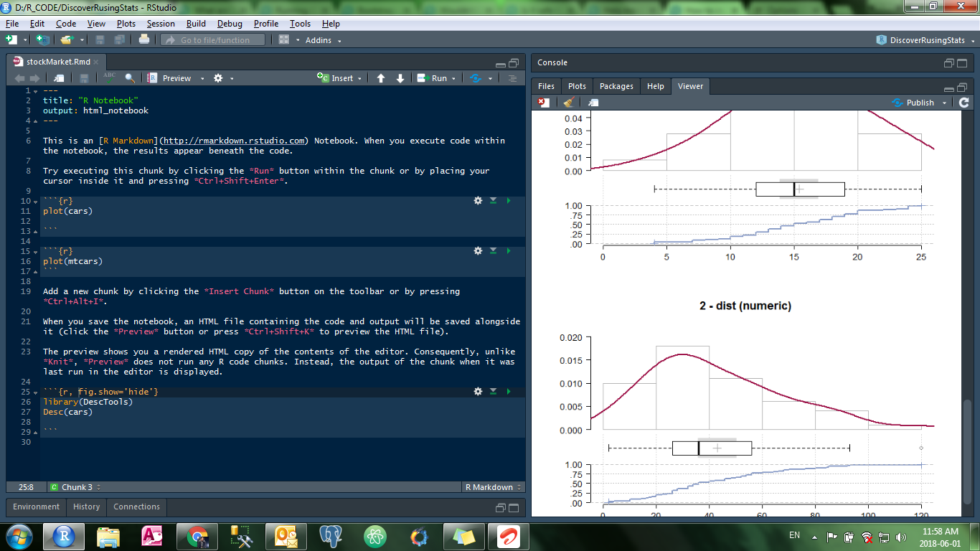Open Find/Replace magnifier in editor
Screen dimensions: 980x551
130,78
